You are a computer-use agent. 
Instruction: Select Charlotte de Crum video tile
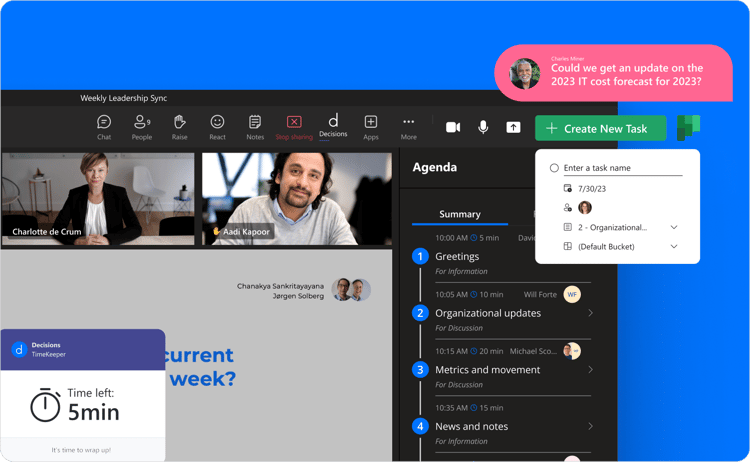(x=98, y=199)
